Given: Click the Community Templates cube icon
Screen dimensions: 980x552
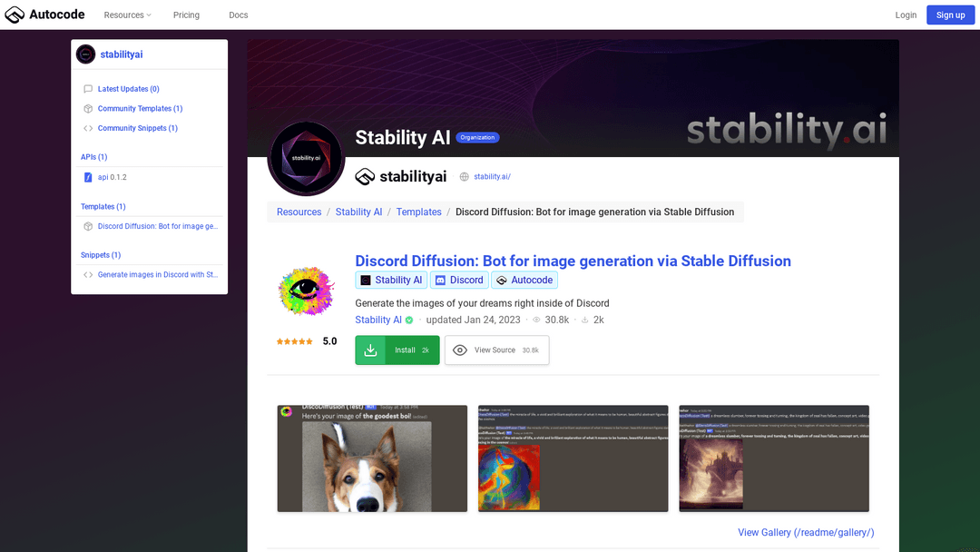Looking at the screenshot, I should click(88, 109).
